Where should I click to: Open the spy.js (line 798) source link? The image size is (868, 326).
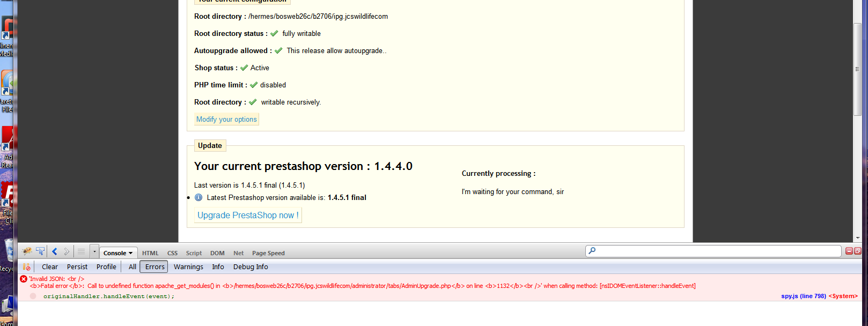[803, 296]
